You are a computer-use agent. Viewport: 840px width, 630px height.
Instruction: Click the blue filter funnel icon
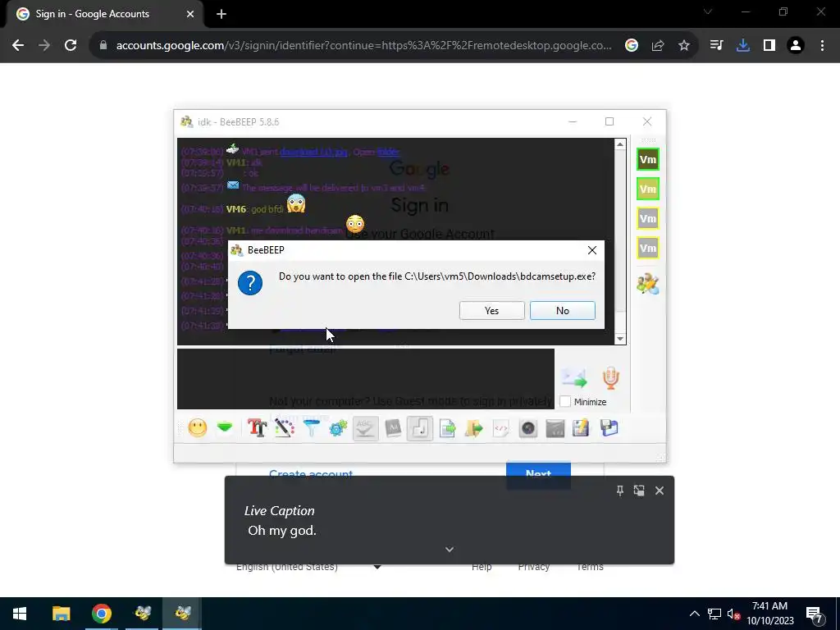311,428
